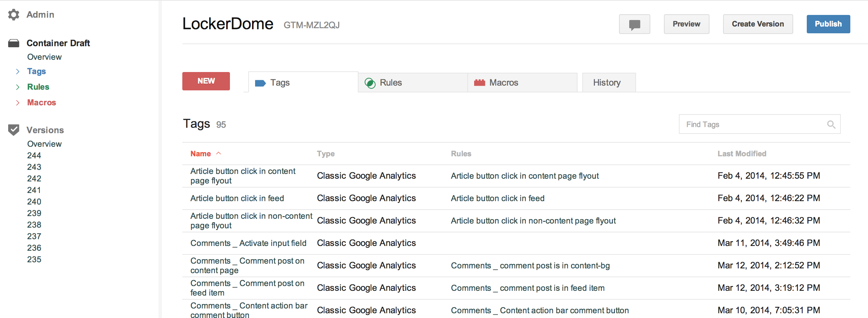Open tag 'Article button click in feed'

tap(237, 198)
